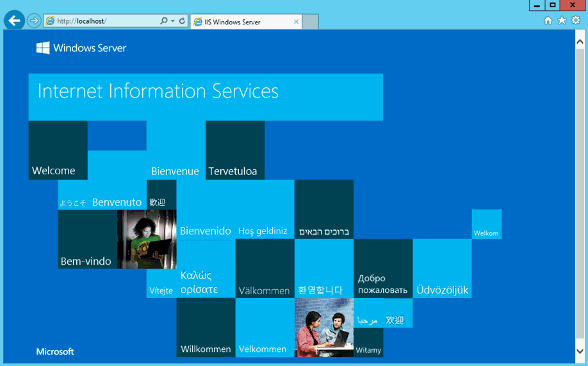Open the Tools gear menu
The width and height of the screenshot is (588, 366).
pos(576,21)
